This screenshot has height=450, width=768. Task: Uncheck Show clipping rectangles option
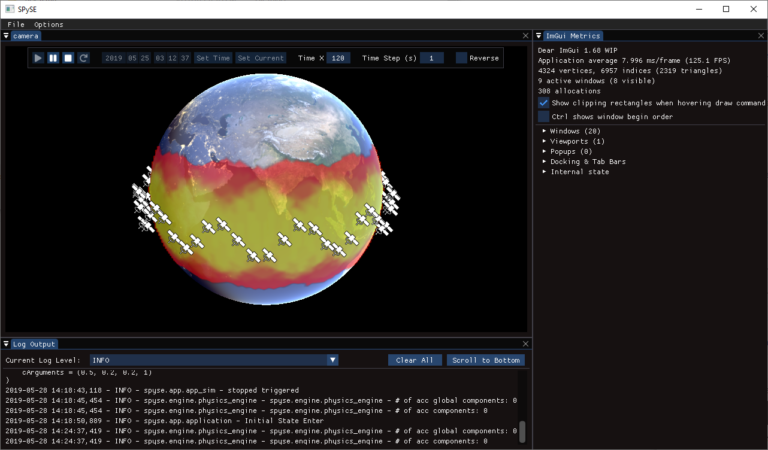pyautogui.click(x=543, y=103)
